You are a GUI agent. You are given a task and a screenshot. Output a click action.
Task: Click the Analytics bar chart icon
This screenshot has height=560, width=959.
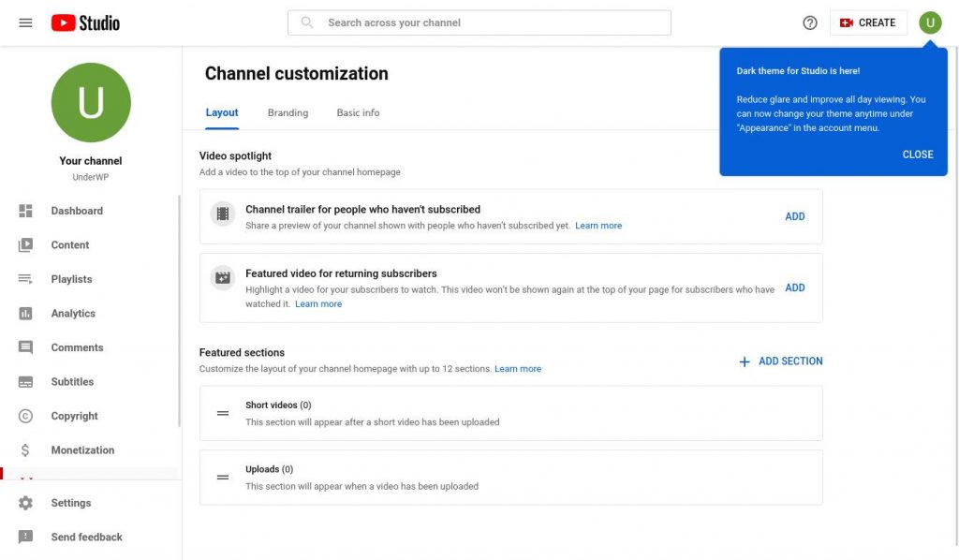(x=25, y=314)
